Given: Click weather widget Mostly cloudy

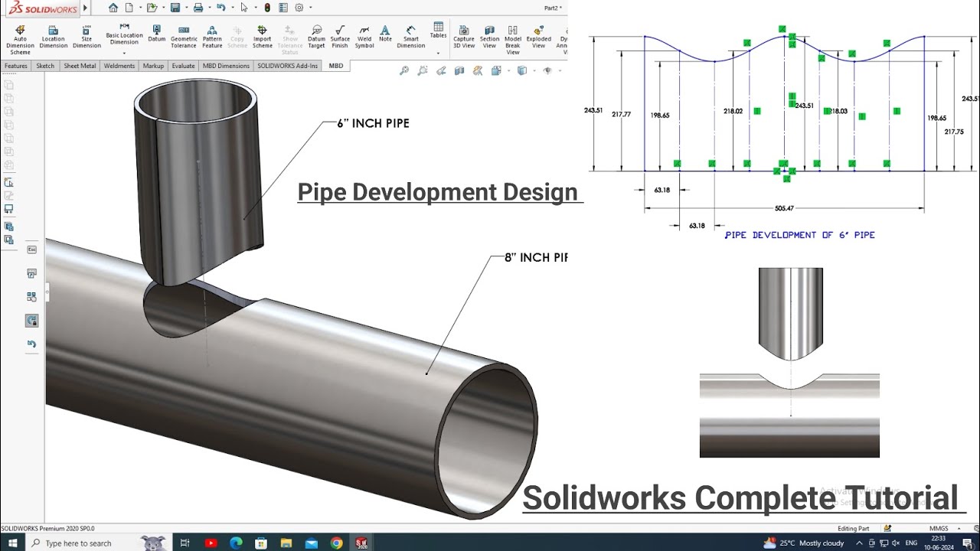Looking at the screenshot, I should tap(804, 543).
